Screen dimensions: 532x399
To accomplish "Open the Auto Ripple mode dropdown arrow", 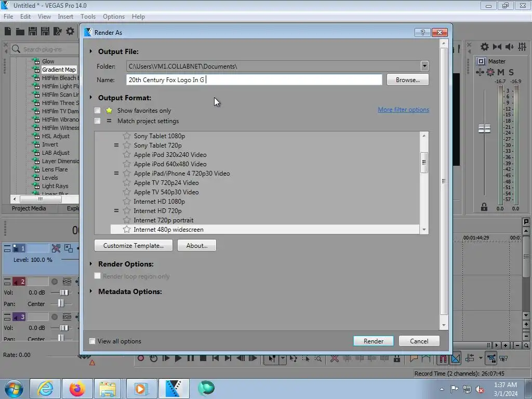I will 481,358.
